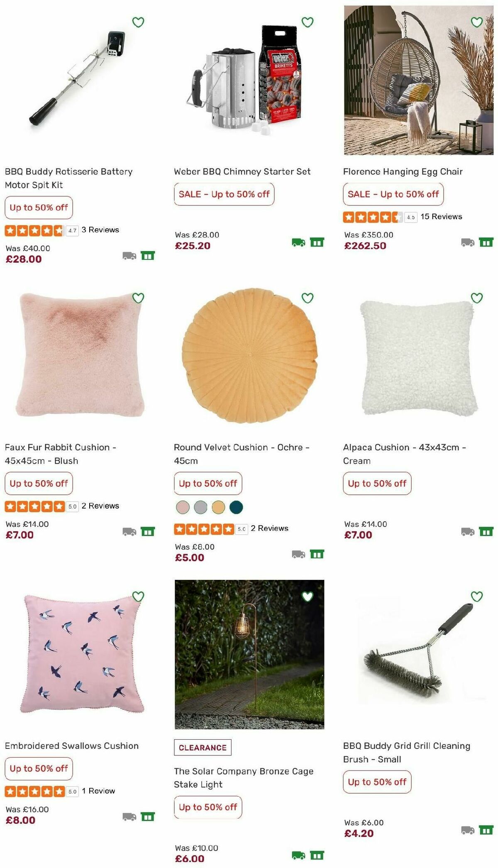
Task: Toggle the wishlist heart on Faux Fur Rabbit Cushion
Action: 137,297
